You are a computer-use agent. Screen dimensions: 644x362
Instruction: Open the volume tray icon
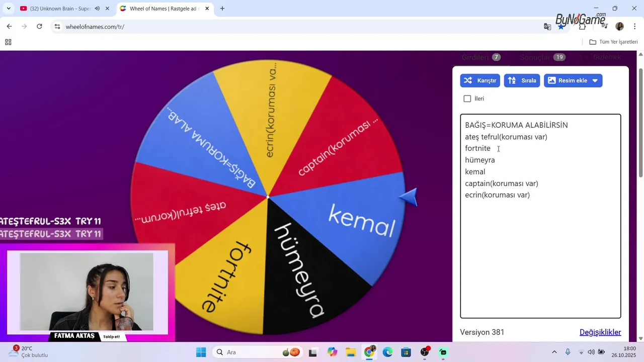tap(591, 352)
